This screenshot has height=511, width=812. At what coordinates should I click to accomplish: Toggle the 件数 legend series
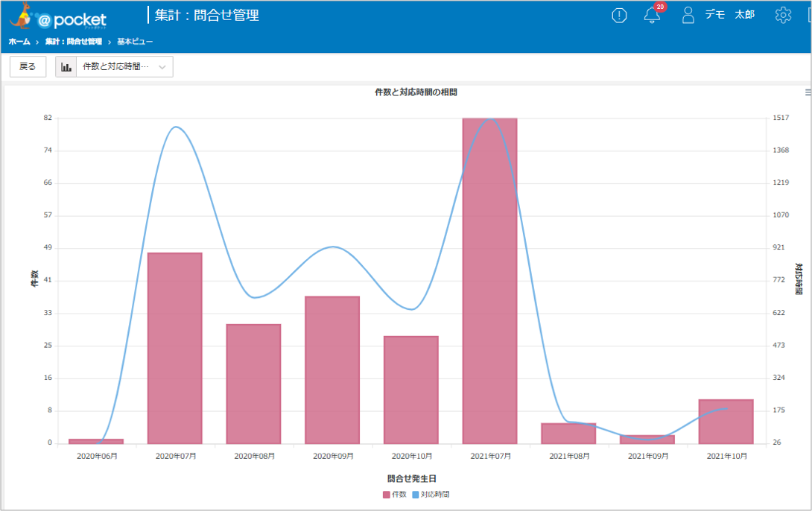pyautogui.click(x=395, y=495)
